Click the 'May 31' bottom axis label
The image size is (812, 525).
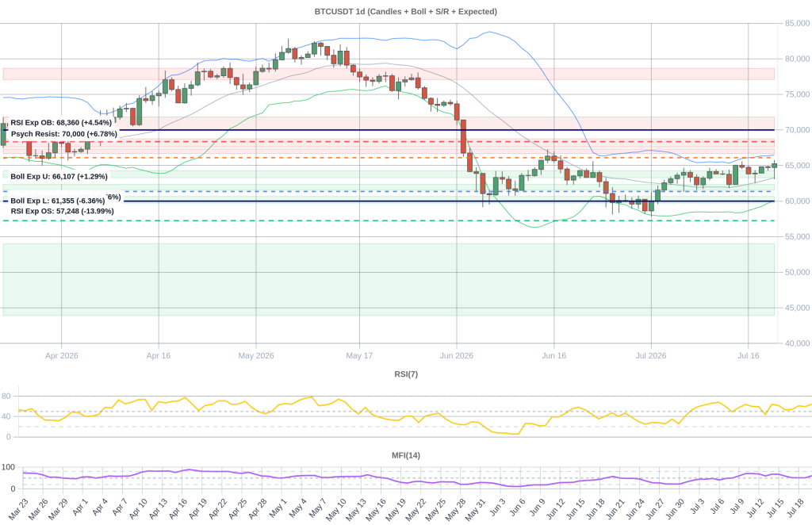pos(474,509)
